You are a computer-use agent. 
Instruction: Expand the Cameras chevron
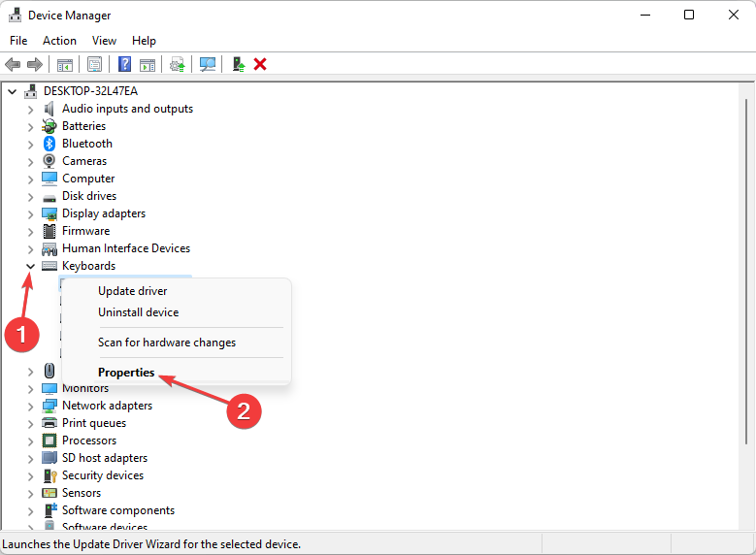click(x=30, y=161)
